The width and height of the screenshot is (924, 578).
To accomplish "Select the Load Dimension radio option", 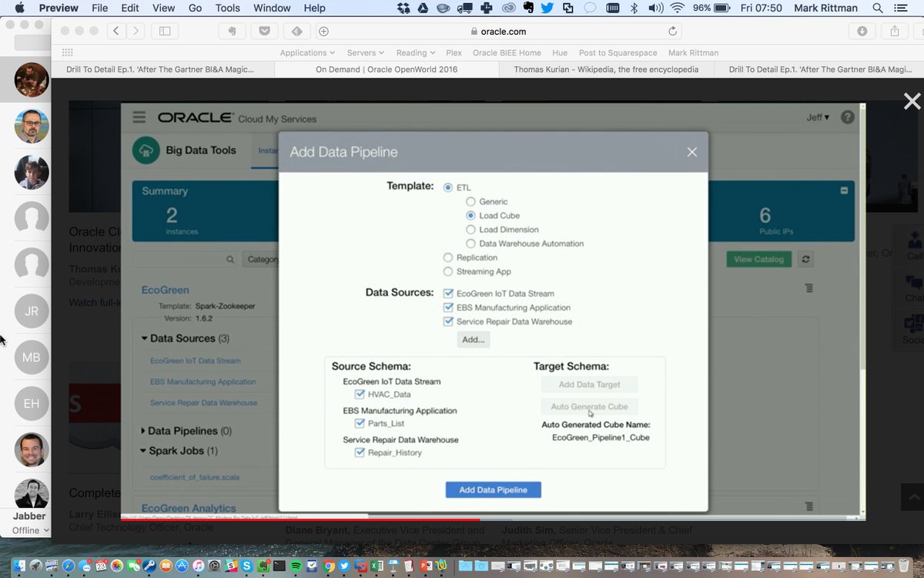I will point(470,230).
